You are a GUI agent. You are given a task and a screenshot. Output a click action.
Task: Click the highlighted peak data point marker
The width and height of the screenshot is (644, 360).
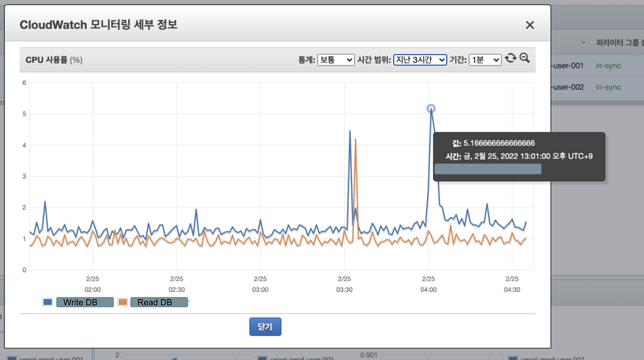(431, 108)
